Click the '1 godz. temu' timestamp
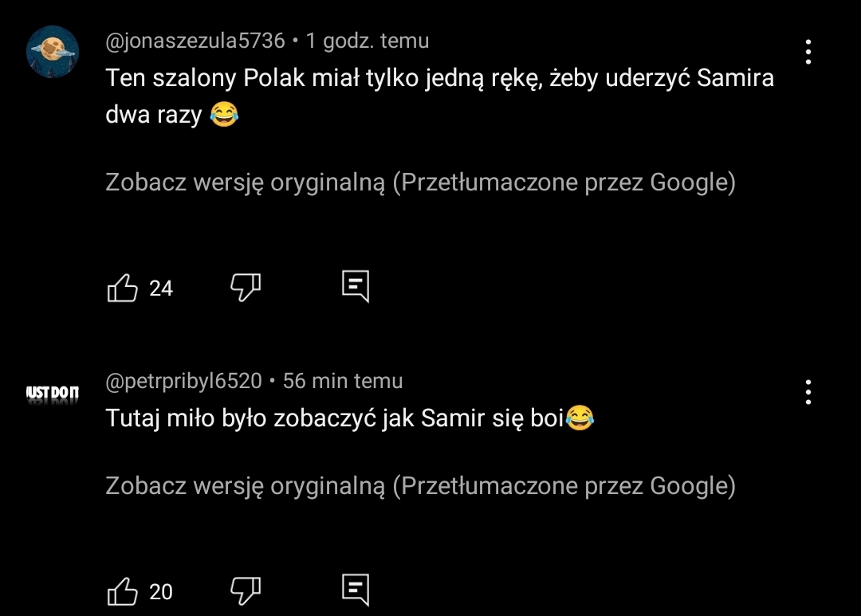Screen dimensions: 861x616 pos(368,41)
